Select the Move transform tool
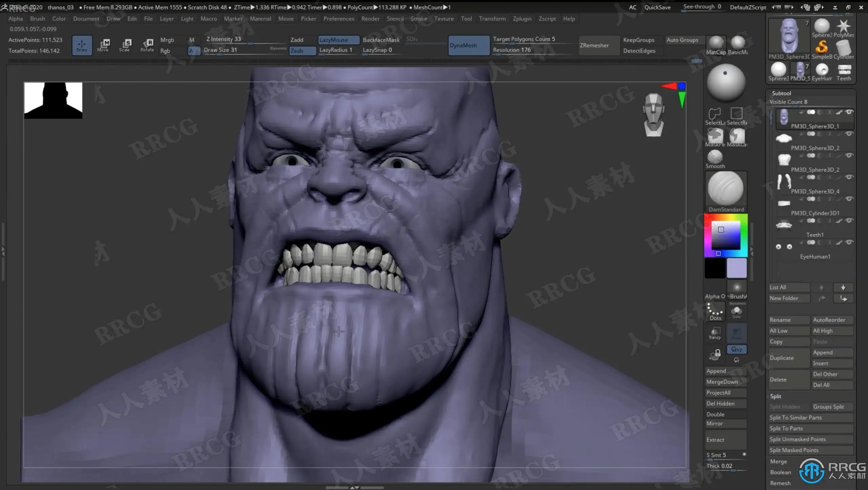Screen dimensions: 868x490 pos(103,45)
